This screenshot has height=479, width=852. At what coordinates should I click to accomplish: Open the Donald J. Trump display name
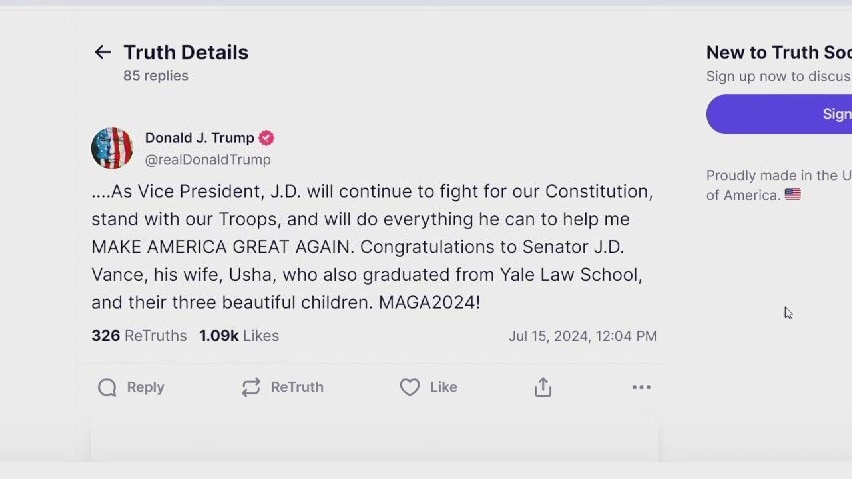click(x=199, y=138)
